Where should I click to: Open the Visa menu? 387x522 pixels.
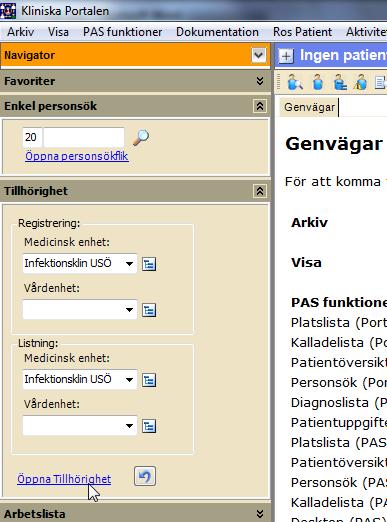point(58,32)
